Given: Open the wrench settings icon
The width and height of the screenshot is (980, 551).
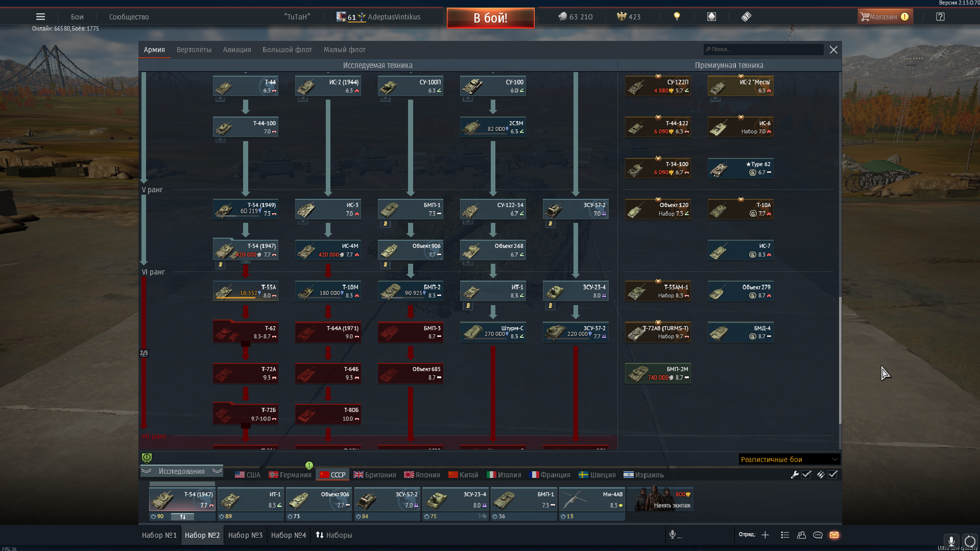Looking at the screenshot, I should 795,474.
